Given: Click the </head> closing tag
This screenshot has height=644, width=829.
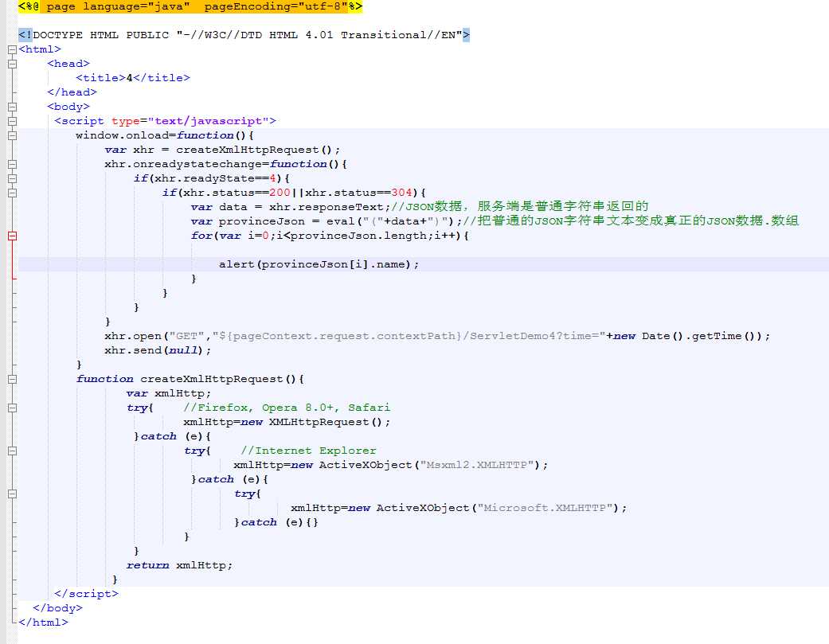Looking at the screenshot, I should pyautogui.click(x=72, y=92).
